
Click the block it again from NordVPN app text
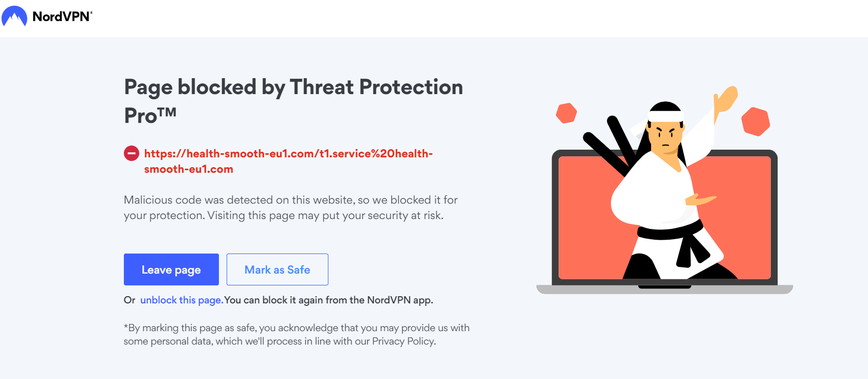[x=329, y=300]
